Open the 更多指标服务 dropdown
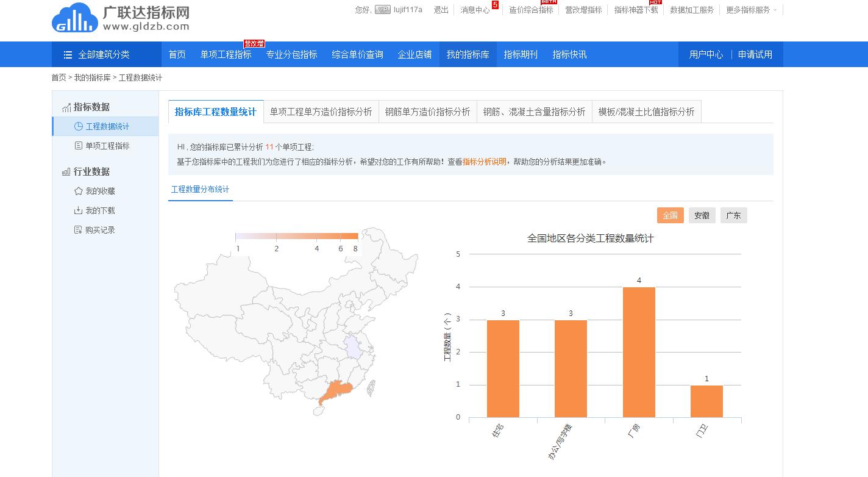 (751, 10)
